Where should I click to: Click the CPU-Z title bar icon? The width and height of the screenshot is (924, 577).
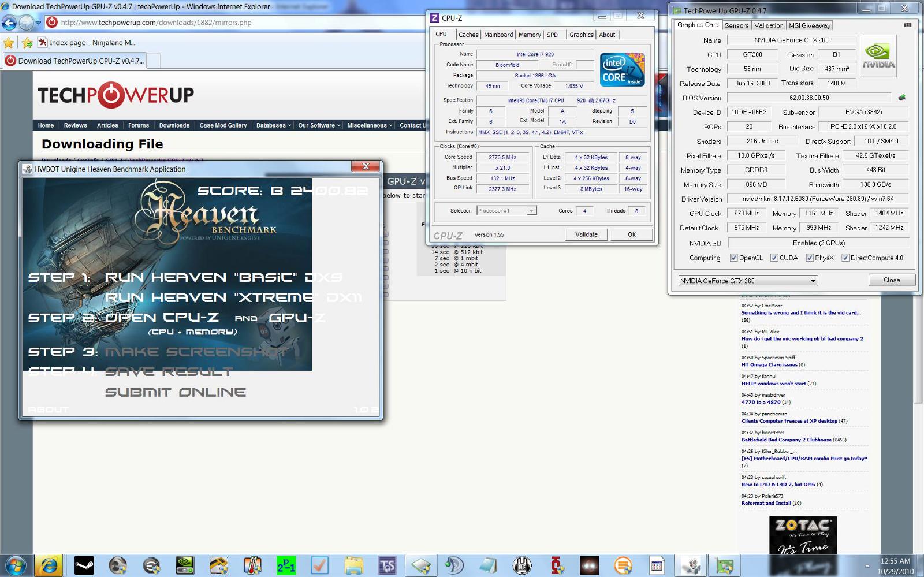pyautogui.click(x=435, y=18)
